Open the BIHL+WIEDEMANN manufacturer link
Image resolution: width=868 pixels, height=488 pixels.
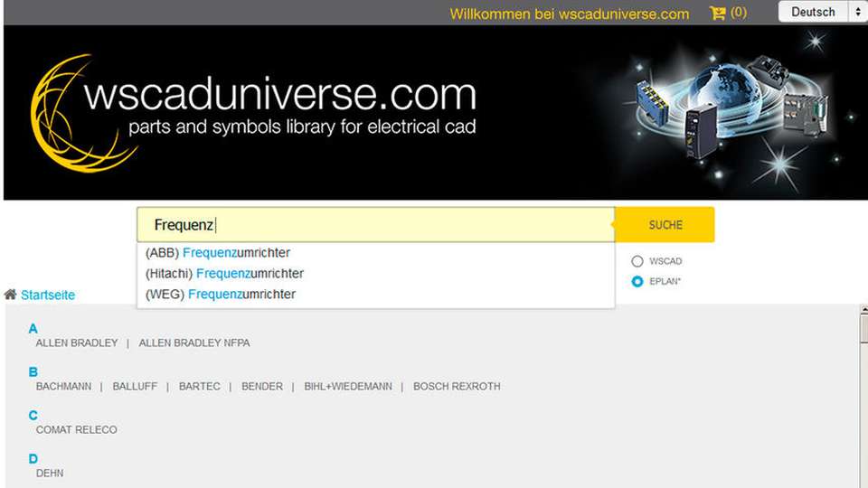coord(348,386)
